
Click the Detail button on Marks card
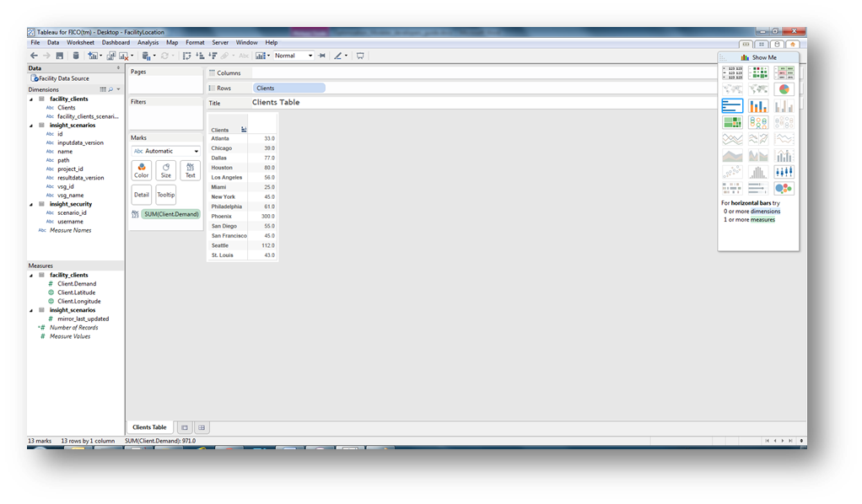point(142,195)
